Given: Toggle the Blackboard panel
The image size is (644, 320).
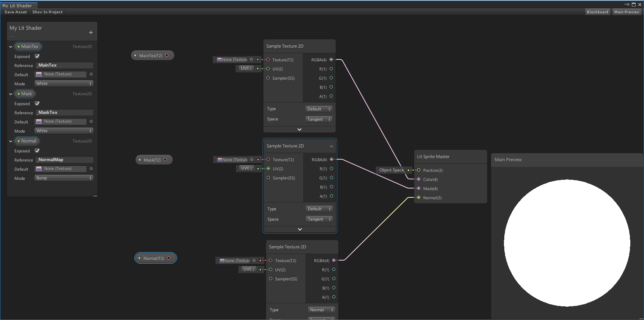Looking at the screenshot, I should [597, 12].
